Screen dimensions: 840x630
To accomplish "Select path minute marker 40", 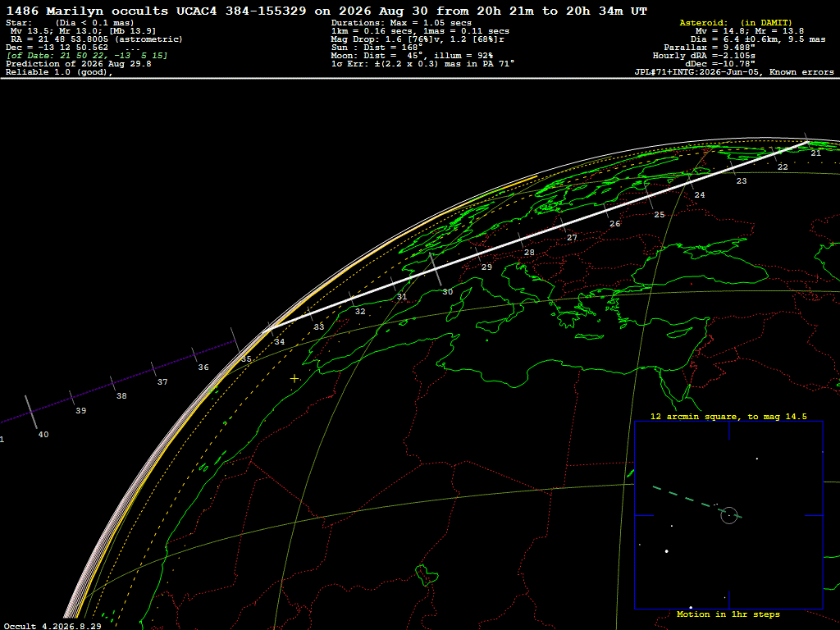I will 43,435.
